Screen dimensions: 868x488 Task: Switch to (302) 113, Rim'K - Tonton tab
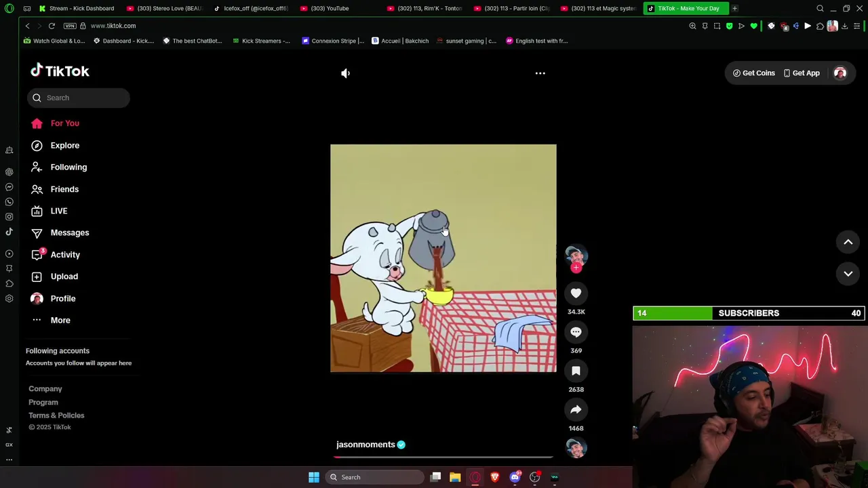[425, 8]
